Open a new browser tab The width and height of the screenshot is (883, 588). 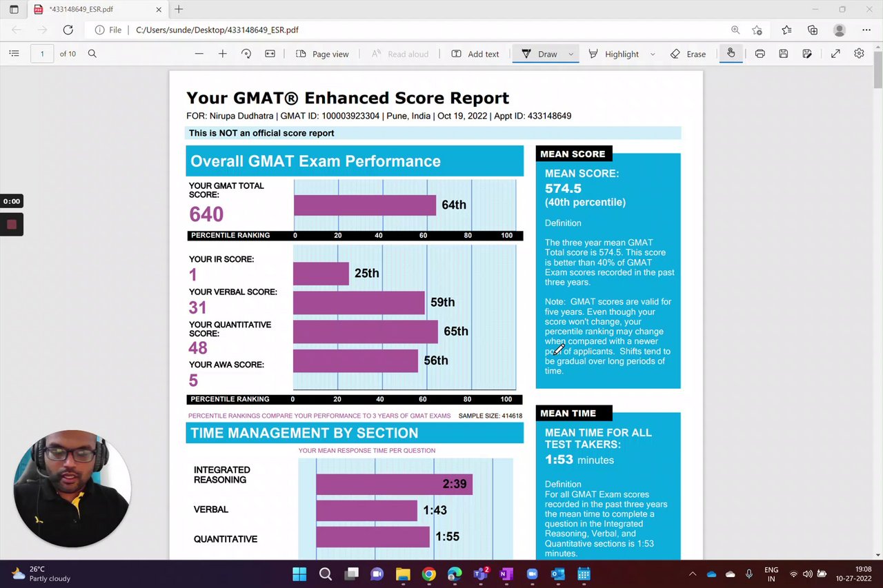179,10
